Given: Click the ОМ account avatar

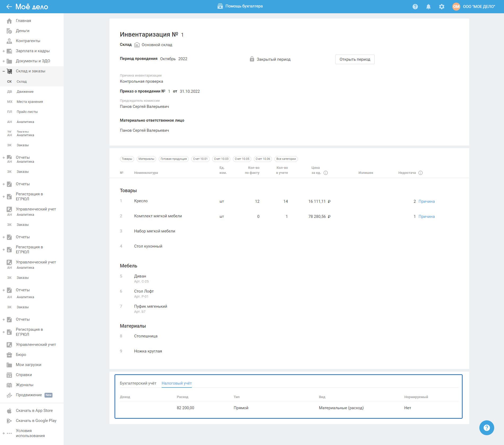Looking at the screenshot, I should point(456,7).
